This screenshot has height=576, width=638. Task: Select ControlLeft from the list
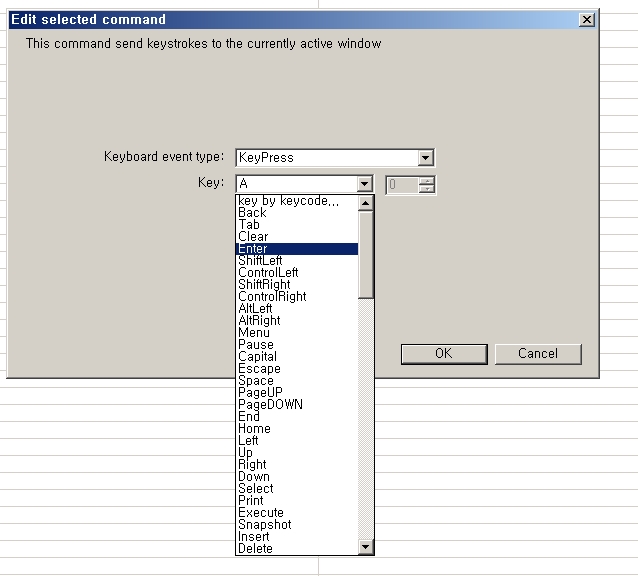pos(297,273)
